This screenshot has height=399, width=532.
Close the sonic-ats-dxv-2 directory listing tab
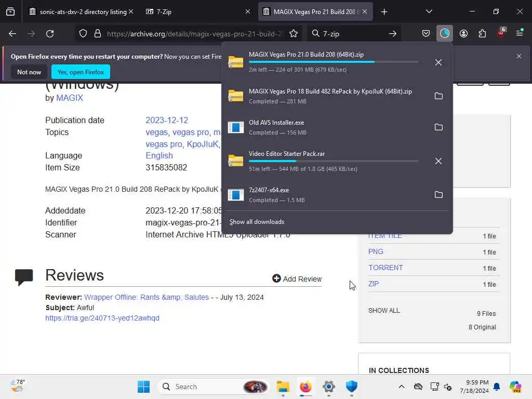click(131, 11)
